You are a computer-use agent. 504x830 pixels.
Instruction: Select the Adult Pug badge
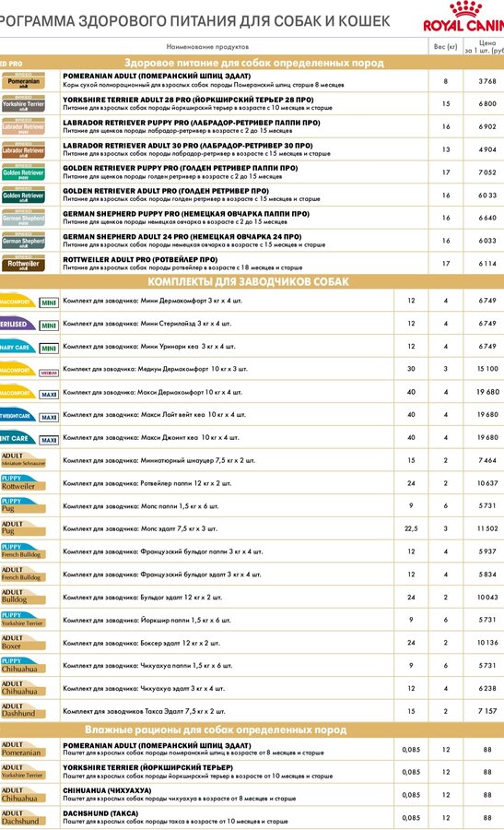tap(23, 528)
